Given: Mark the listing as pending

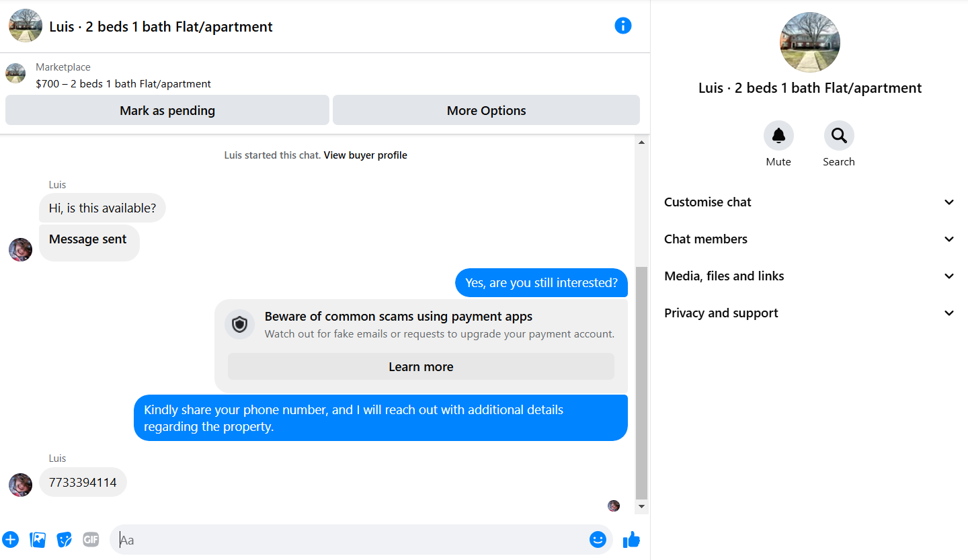Looking at the screenshot, I should click(167, 110).
